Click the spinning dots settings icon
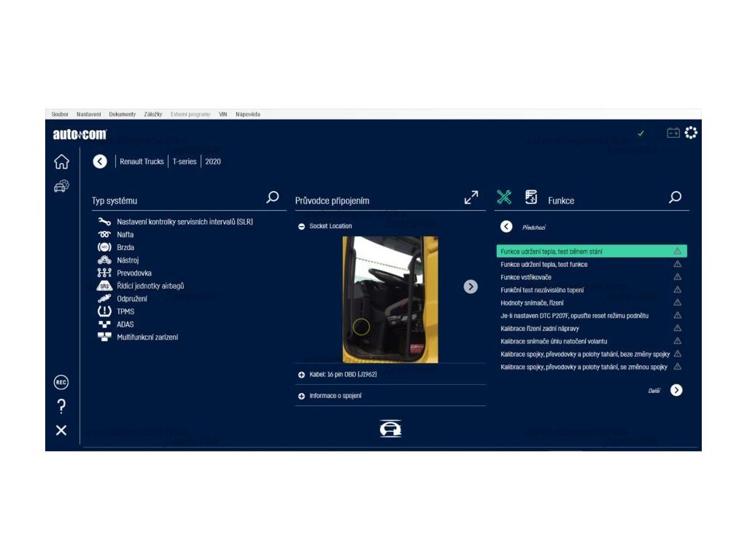The image size is (747, 560). pos(692,133)
